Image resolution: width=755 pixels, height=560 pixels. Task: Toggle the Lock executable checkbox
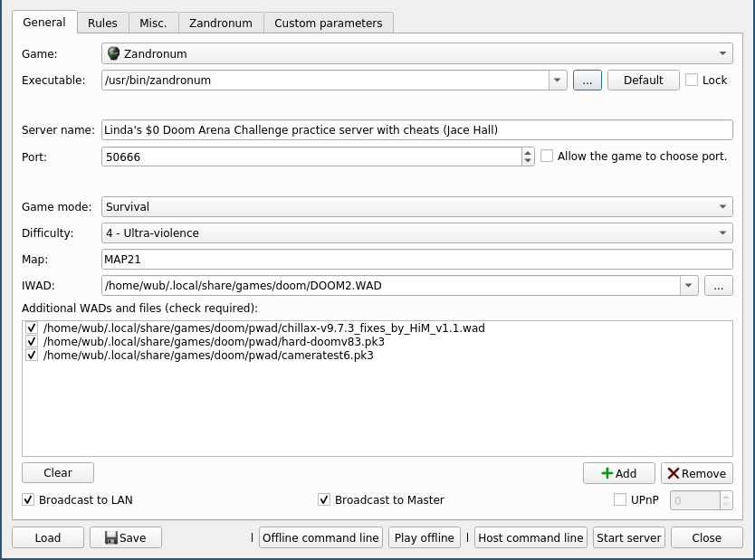(x=693, y=80)
